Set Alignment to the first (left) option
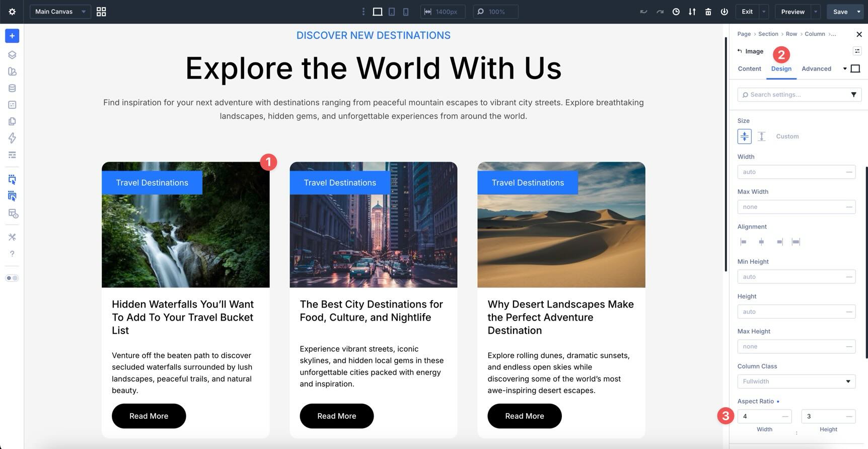Screen dimensions: 868x449 point(743,242)
